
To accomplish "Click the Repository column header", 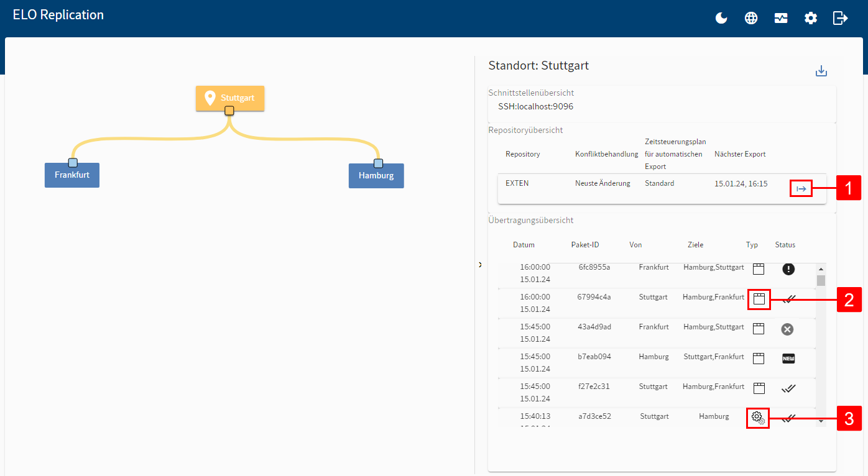I will point(523,154).
